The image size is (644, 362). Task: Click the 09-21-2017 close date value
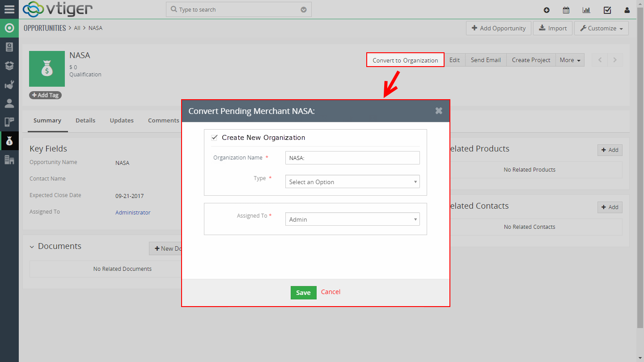tap(129, 196)
